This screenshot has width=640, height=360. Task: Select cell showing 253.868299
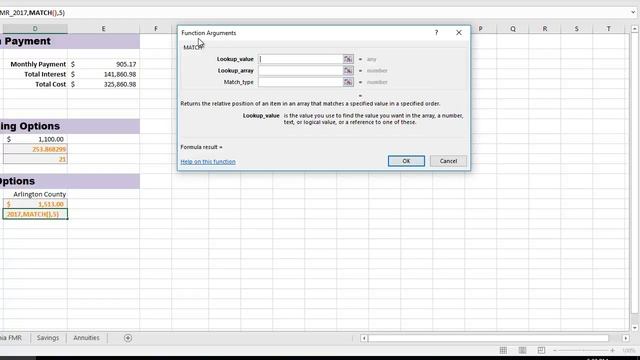tap(35, 149)
